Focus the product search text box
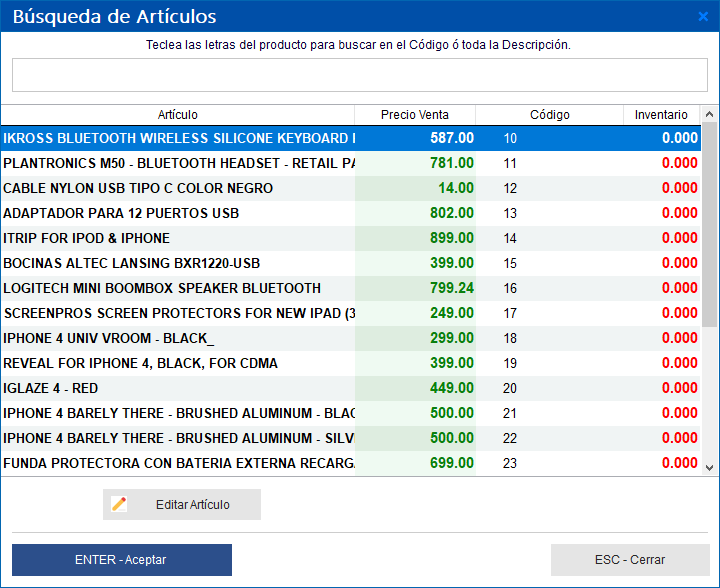Screen dimensions: 720x588 360,75
